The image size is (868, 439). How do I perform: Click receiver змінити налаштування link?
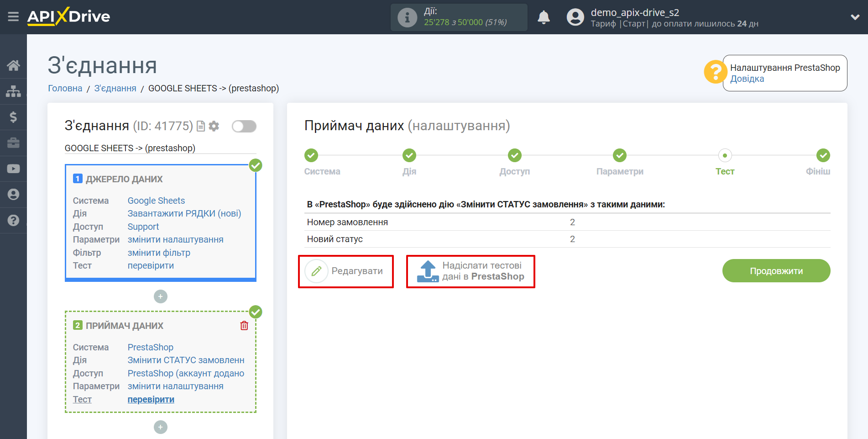pos(176,386)
